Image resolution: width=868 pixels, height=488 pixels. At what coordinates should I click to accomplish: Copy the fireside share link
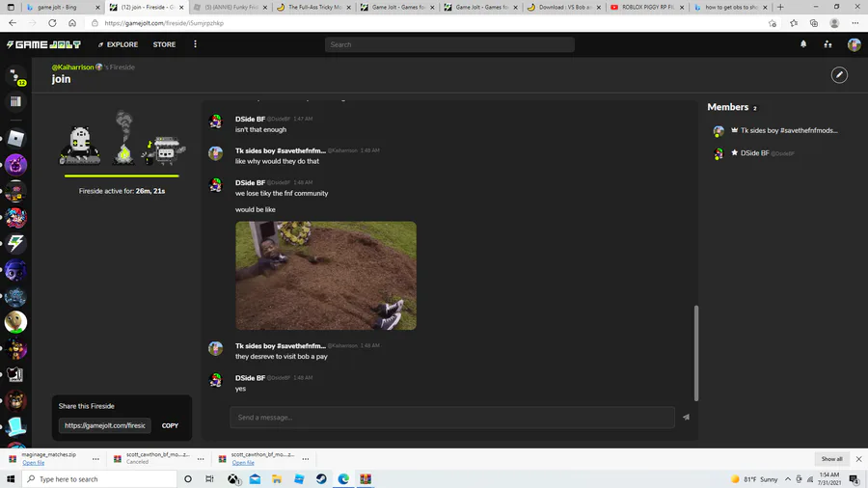pos(170,425)
